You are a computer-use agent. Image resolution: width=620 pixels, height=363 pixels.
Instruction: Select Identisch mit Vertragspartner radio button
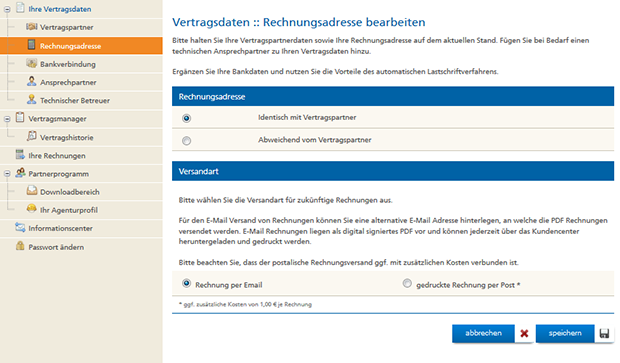[186, 118]
